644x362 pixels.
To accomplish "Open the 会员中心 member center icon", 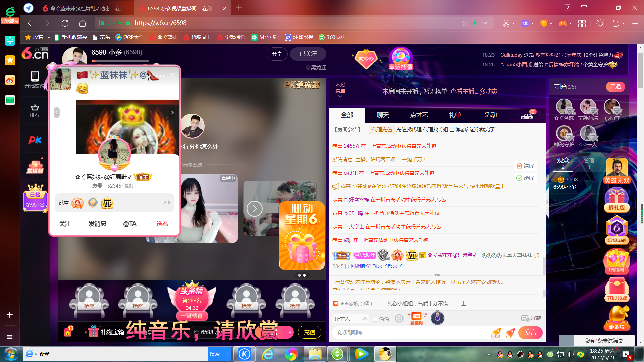I will [x=617, y=230].
